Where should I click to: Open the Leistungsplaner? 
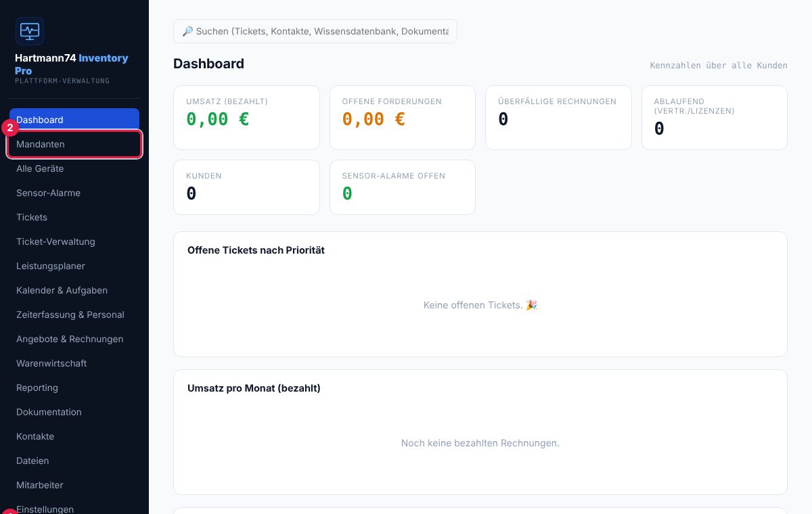pos(74,266)
